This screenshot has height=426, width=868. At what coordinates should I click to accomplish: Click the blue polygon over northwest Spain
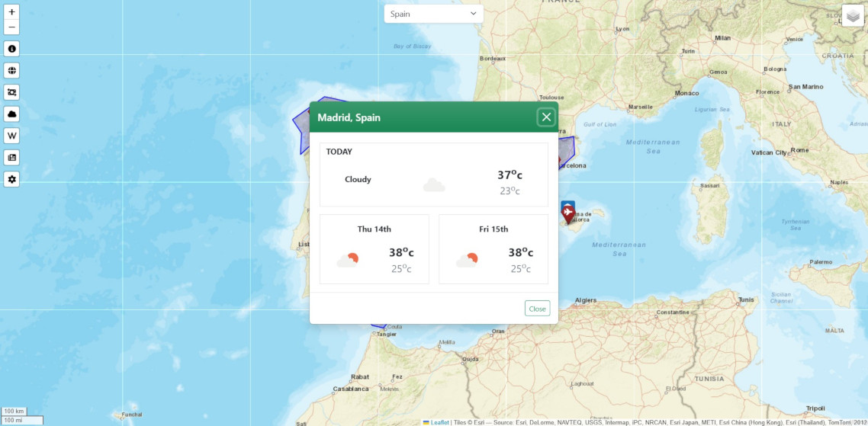[x=303, y=122]
